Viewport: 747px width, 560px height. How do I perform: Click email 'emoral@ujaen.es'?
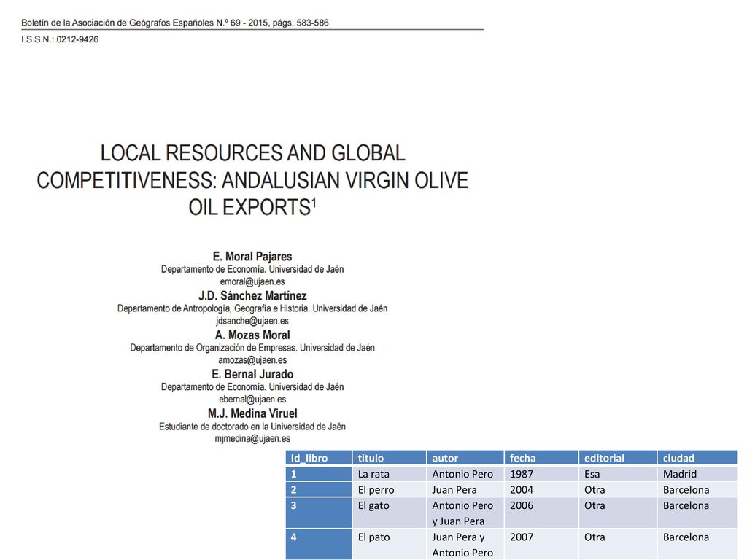(x=252, y=281)
